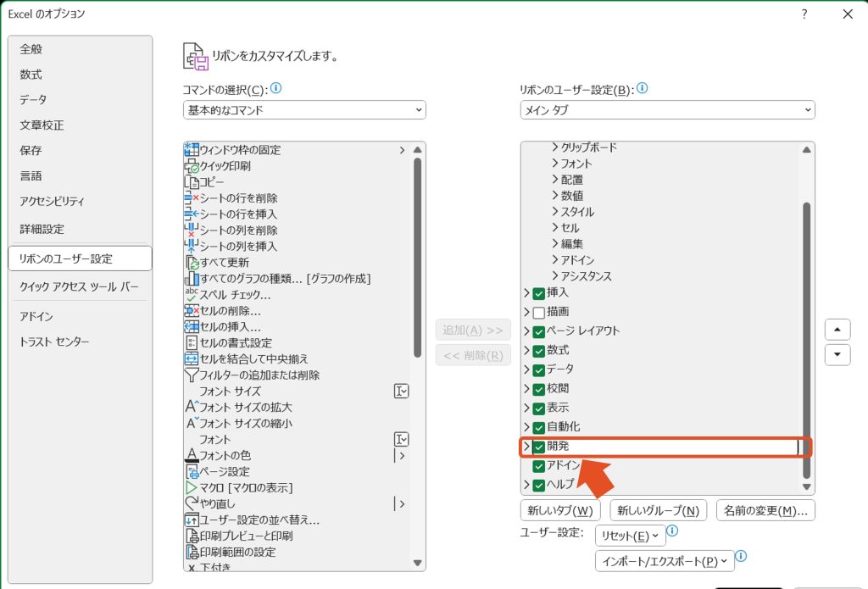Select the ユーザー設定の並べ替え icon

coord(192,520)
